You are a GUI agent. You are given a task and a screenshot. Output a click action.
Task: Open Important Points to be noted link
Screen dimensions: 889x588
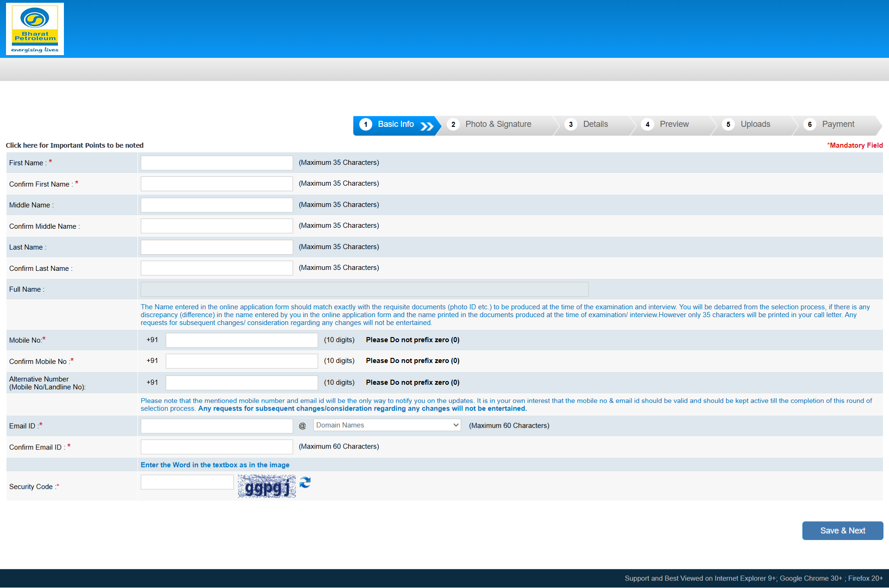[75, 145]
